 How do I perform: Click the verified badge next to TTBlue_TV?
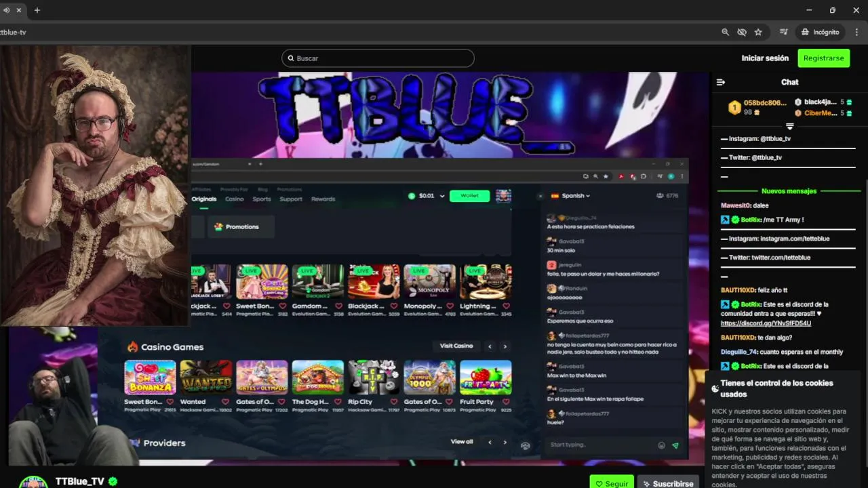[x=113, y=481]
